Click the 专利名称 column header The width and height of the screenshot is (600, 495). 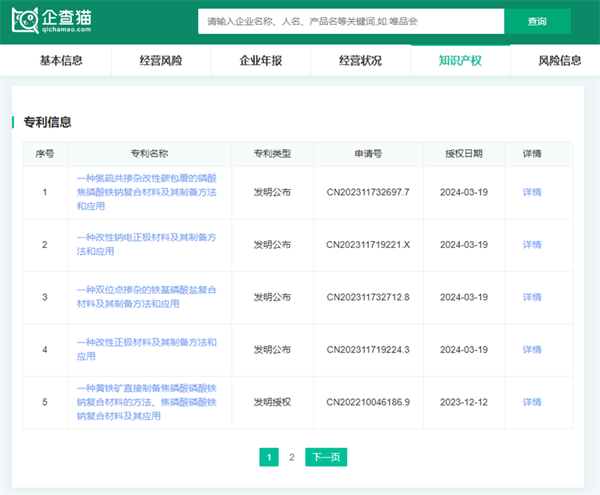point(149,154)
